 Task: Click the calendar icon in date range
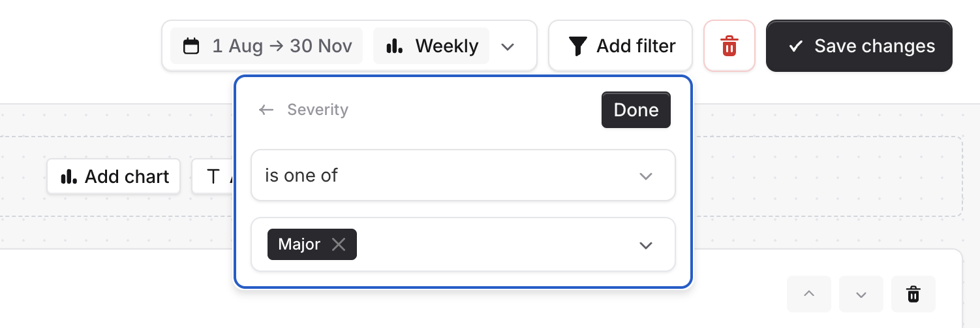pyautogui.click(x=191, y=46)
